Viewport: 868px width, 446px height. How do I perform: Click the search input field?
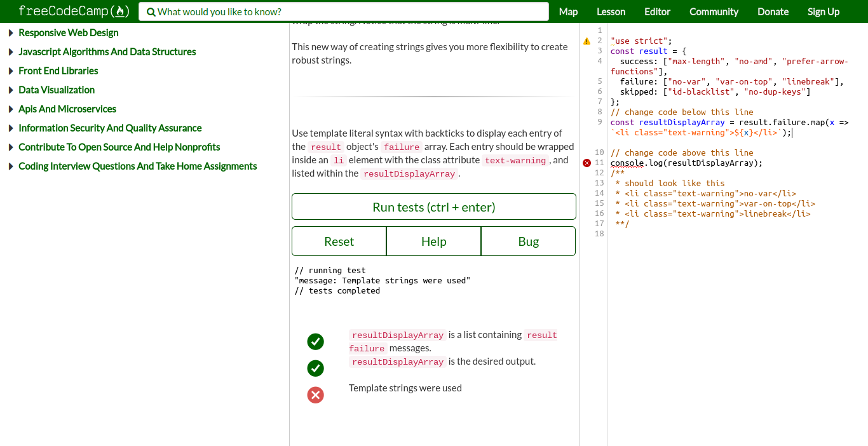(x=344, y=11)
